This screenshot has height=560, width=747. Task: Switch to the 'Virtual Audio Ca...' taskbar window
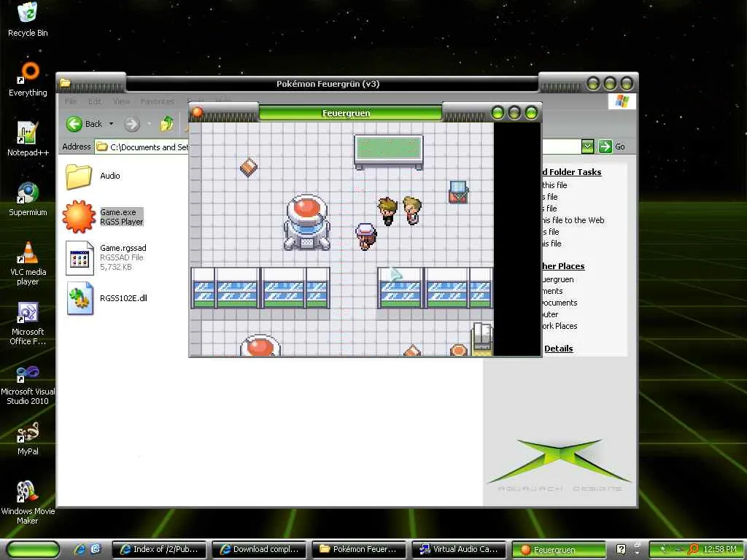coord(460,550)
